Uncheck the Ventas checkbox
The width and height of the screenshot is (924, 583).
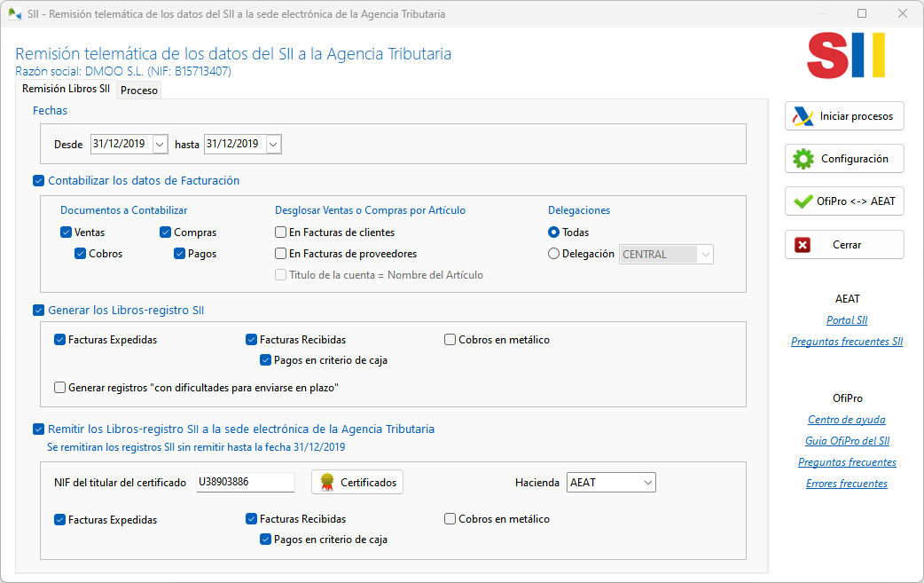pyautogui.click(x=66, y=232)
